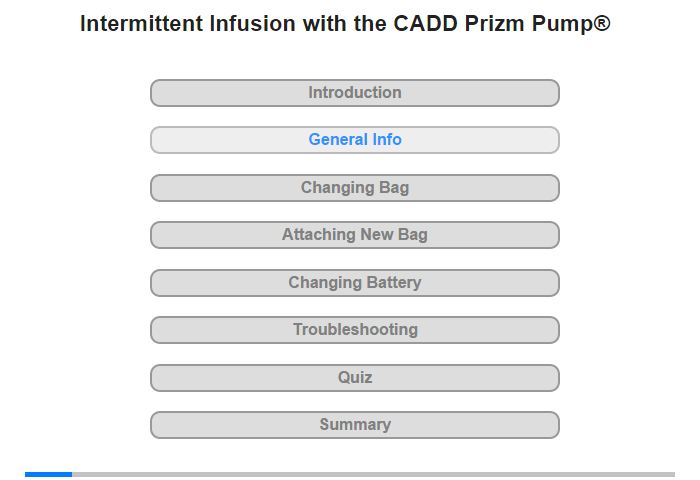Select the highlighted General Info button
Image resolution: width=700 pixels, height=480 pixels.
click(354, 140)
